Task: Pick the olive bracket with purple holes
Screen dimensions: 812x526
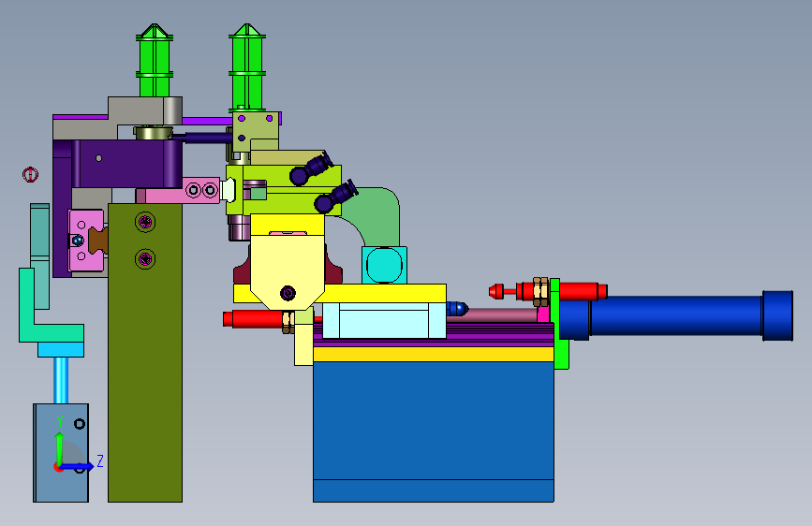Action: 256,132
